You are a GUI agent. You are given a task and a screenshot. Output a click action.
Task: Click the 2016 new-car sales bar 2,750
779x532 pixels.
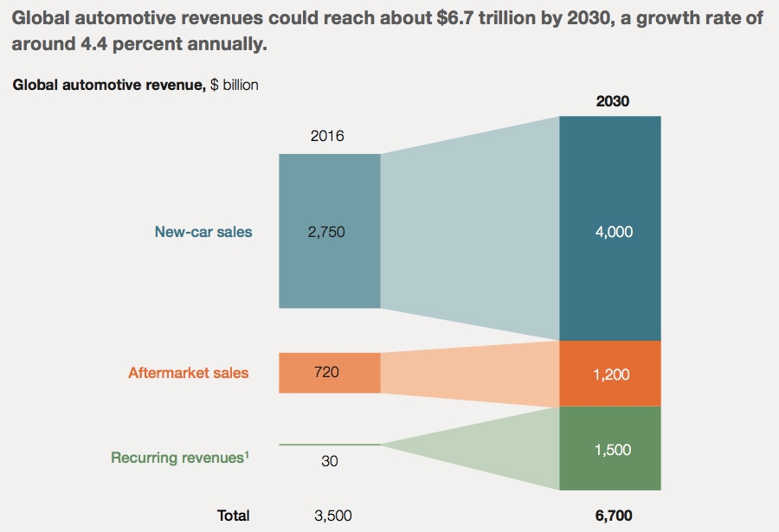[x=330, y=231]
